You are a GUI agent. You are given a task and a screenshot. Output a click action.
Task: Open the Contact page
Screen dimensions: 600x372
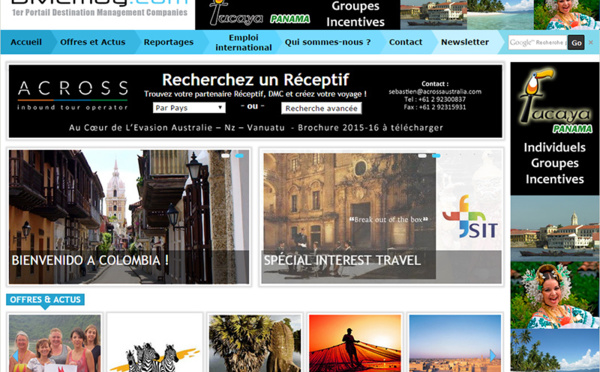[405, 42]
